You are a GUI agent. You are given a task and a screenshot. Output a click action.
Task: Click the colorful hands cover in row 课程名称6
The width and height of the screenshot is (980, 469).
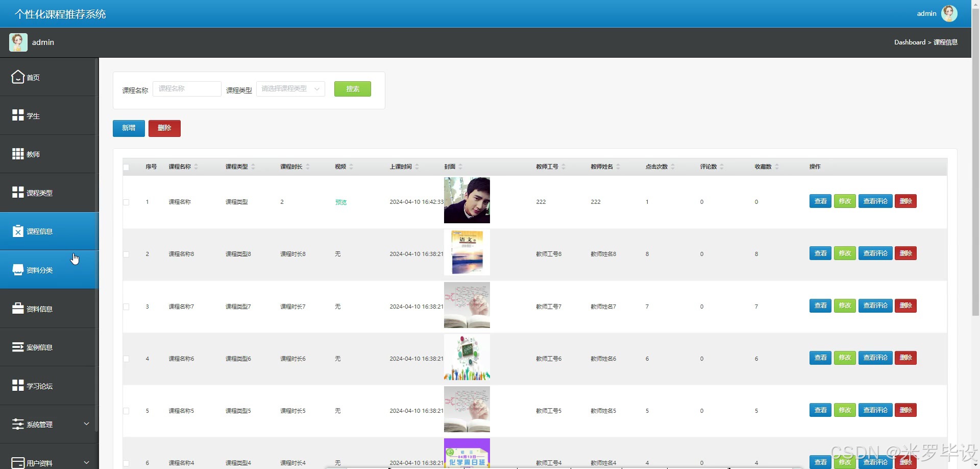click(467, 357)
